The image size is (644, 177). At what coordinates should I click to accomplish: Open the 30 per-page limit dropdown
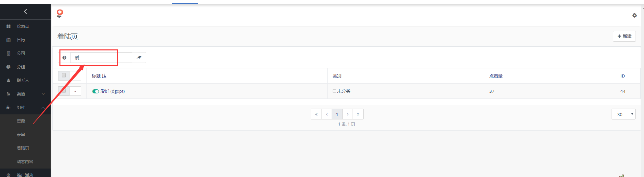click(623, 114)
